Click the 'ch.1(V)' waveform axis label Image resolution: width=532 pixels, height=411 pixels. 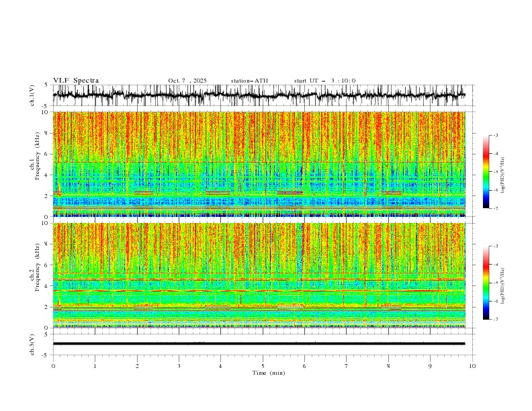[x=32, y=95]
